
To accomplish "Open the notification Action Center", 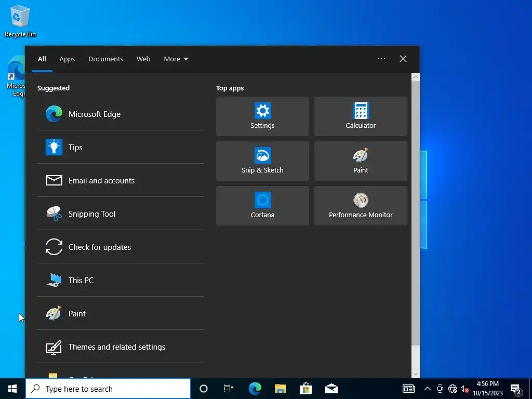I will pyautogui.click(x=516, y=389).
